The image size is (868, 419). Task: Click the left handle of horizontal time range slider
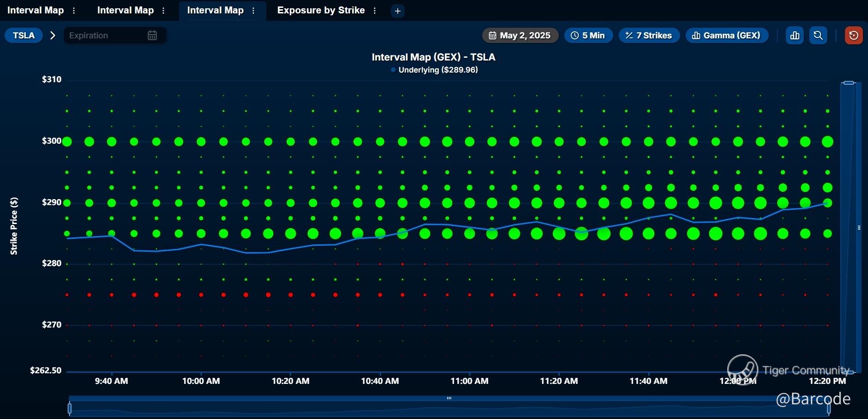point(70,408)
